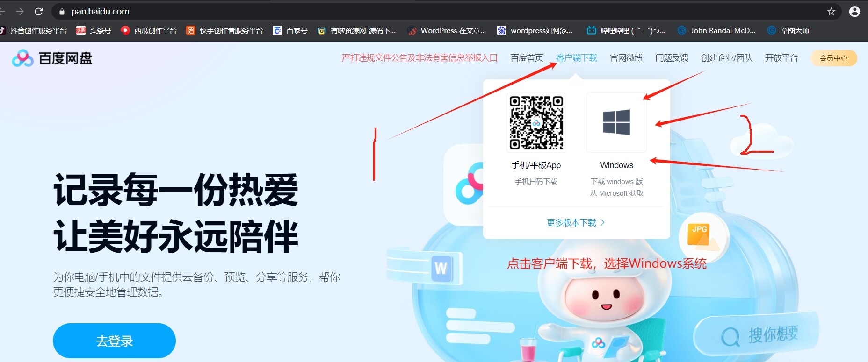Open the John Randal McD bookmark
Screen dimensions: 868x362
[716, 30]
